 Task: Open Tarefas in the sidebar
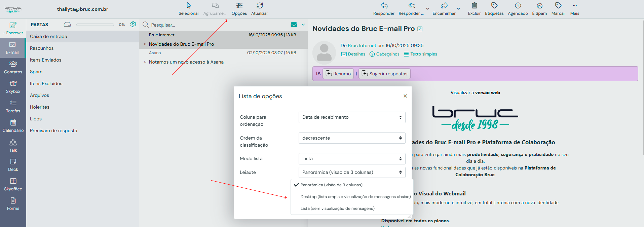coord(13,107)
